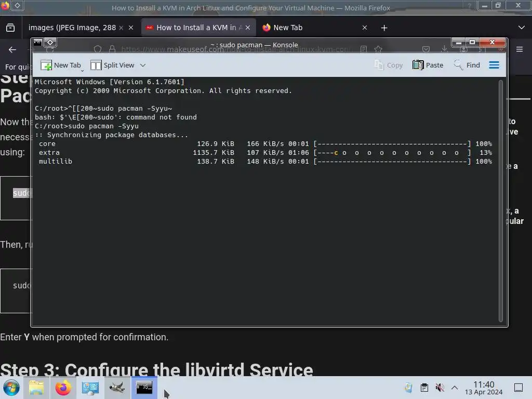This screenshot has width=532, height=399.
Task: Expand the list all tabs chevron
Action: coord(522,28)
